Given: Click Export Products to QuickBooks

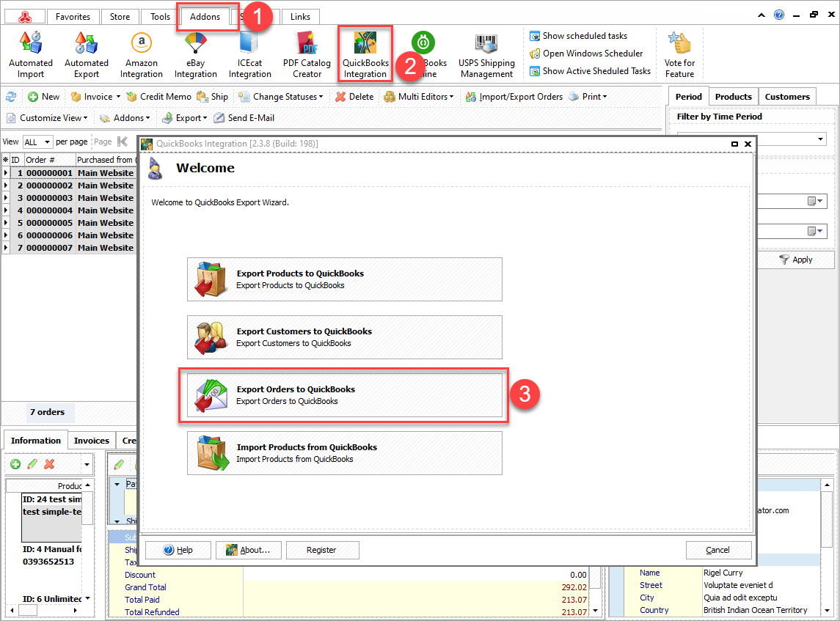Looking at the screenshot, I should coord(345,279).
